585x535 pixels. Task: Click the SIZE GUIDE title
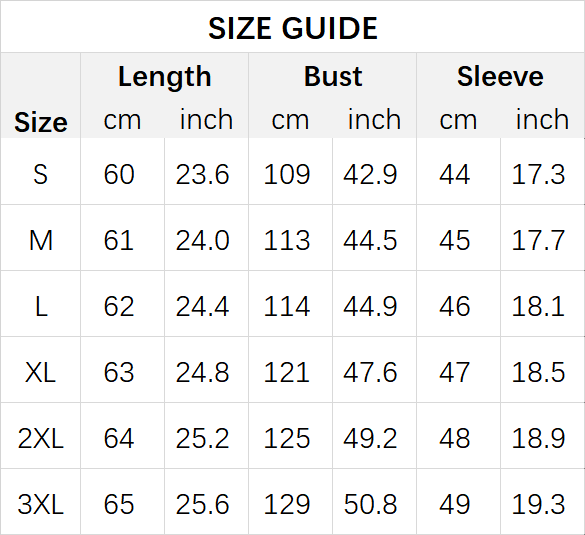pyautogui.click(x=293, y=28)
